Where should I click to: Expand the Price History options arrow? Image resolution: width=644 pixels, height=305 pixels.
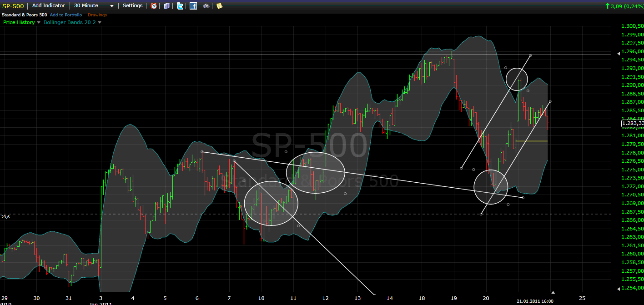[39, 22]
